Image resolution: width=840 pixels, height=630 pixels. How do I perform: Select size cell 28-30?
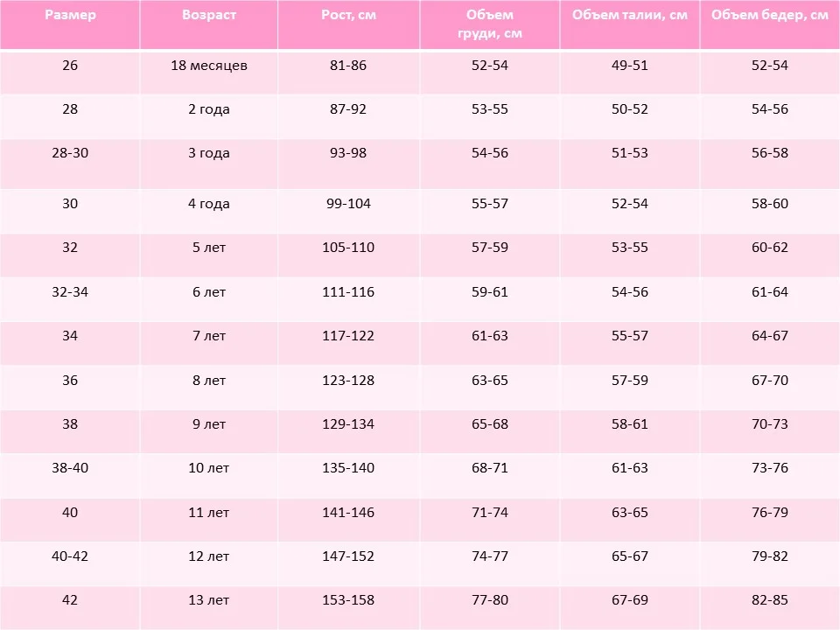pyautogui.click(x=70, y=152)
